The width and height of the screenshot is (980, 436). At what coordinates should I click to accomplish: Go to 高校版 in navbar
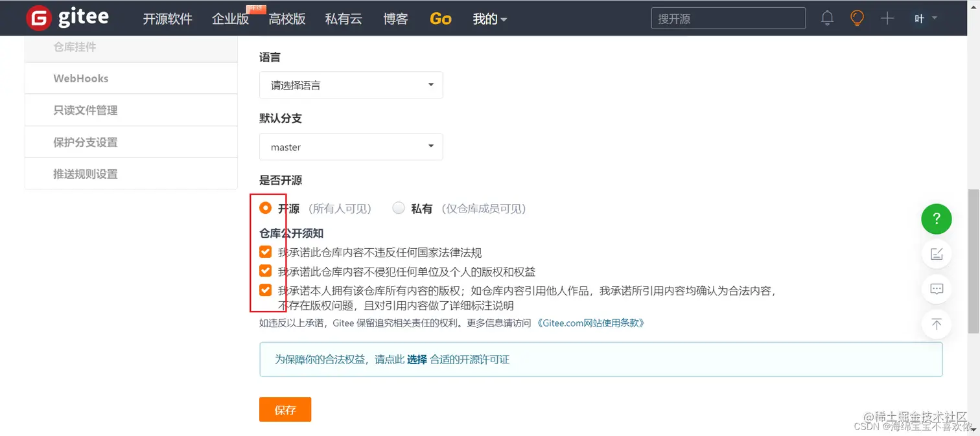pyautogui.click(x=287, y=19)
